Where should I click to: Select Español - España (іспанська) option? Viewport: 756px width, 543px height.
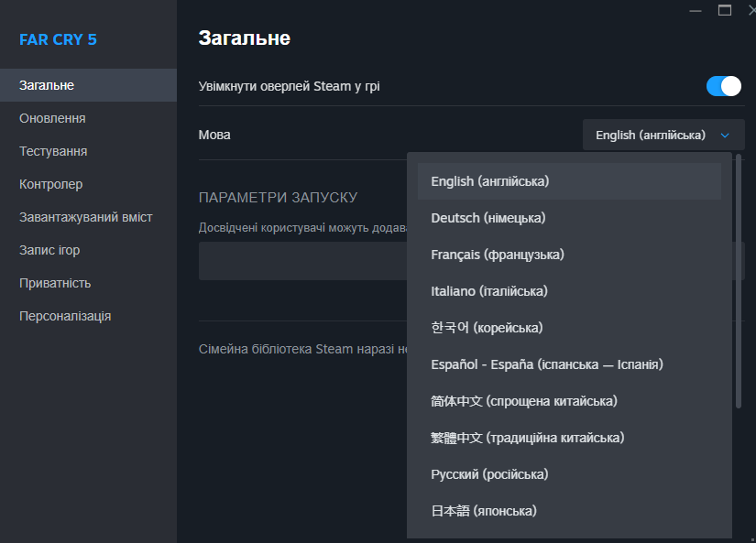pyautogui.click(x=569, y=364)
